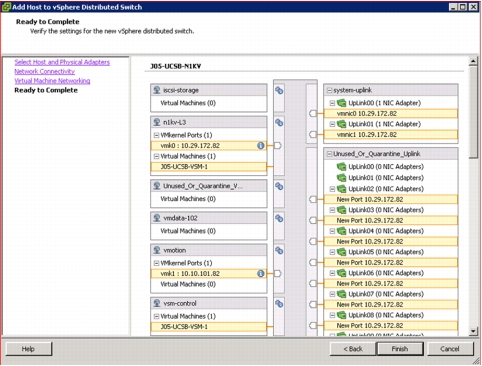Go to Network Connectivity step
This screenshot has width=482, height=366.
44,71
